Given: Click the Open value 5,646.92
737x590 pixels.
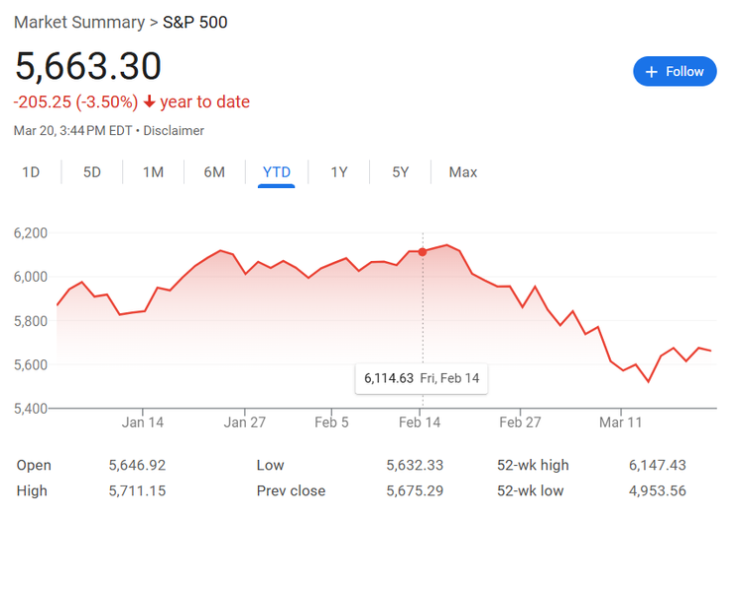Looking at the screenshot, I should pos(137,465).
